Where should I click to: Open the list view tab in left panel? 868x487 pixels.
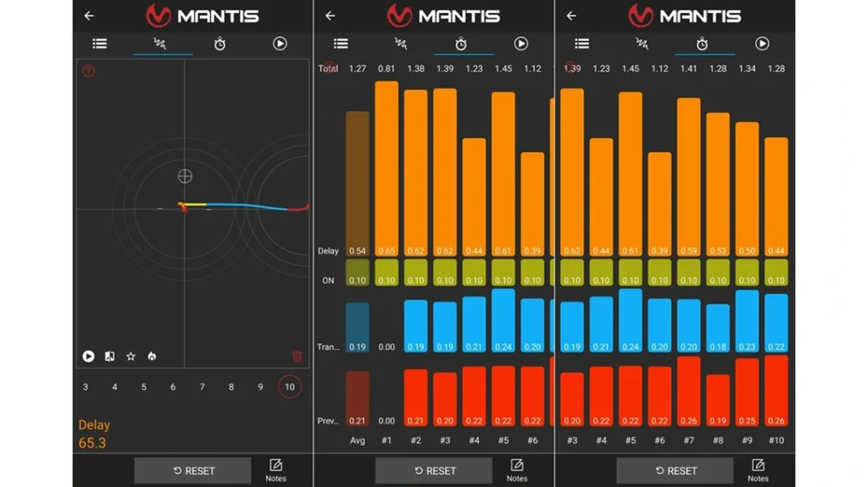pos(100,43)
